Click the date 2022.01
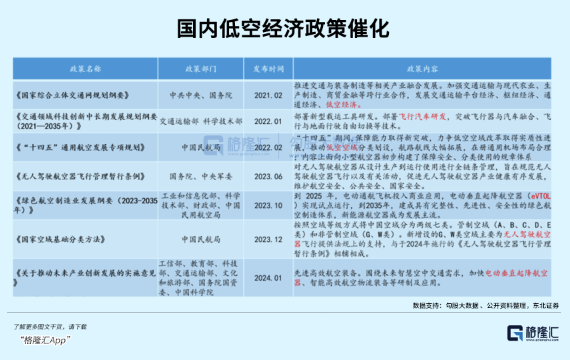The image size is (570, 360). pyautogui.click(x=268, y=121)
